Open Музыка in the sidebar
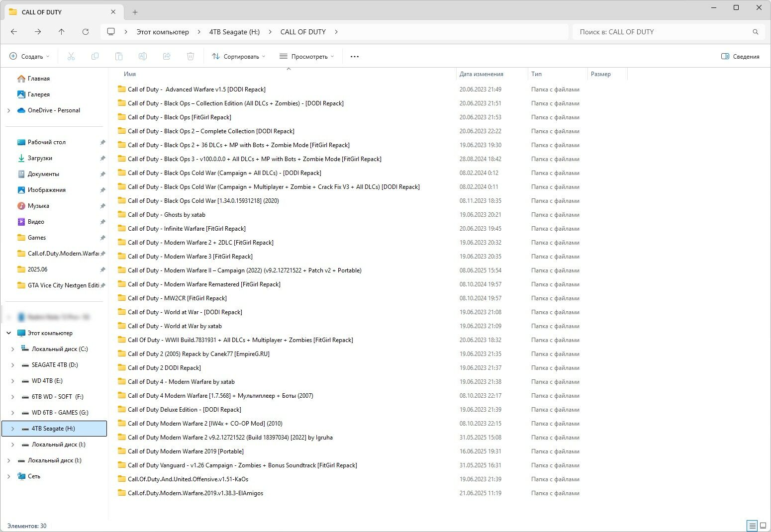Viewport: 771px width, 532px height. [38, 206]
